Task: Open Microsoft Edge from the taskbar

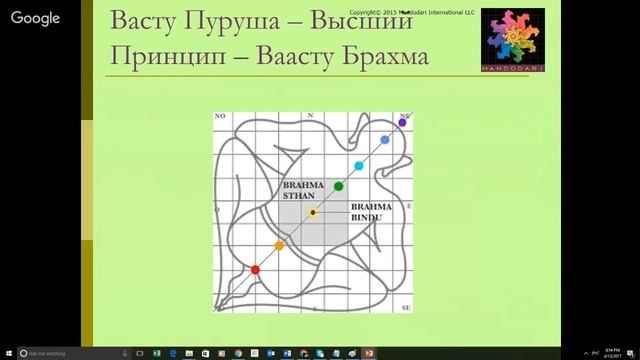Action: click(173, 353)
